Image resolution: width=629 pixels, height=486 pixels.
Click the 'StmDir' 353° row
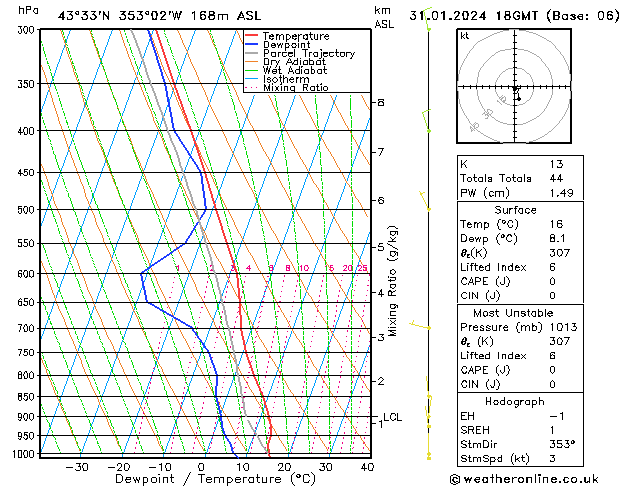coord(520,445)
